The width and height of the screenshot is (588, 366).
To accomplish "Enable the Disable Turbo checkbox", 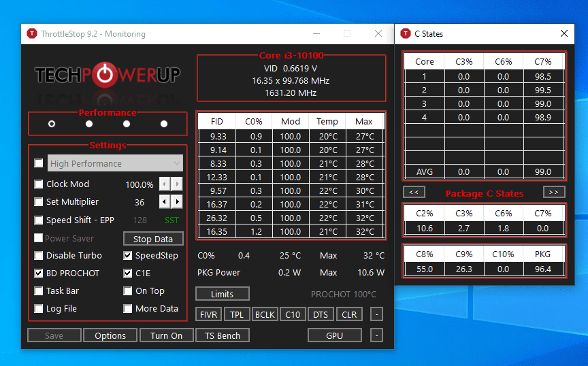I will 38,256.
